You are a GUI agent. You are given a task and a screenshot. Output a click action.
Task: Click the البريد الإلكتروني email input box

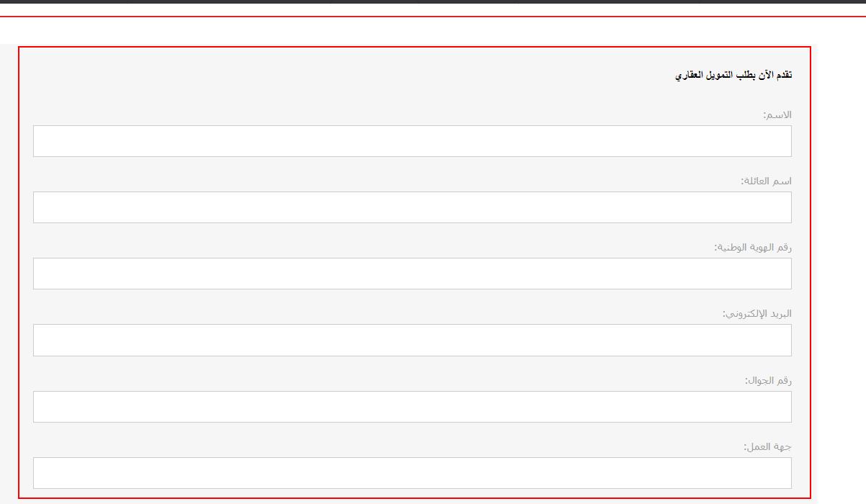[x=412, y=340]
